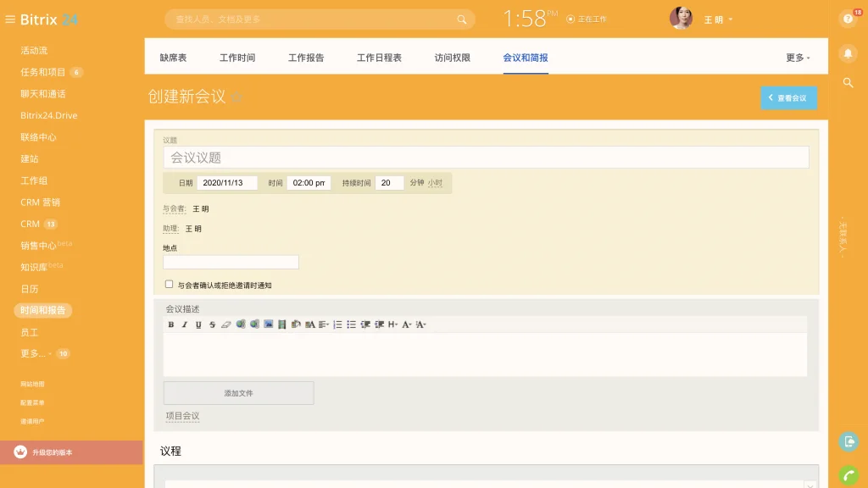This screenshot has width=868, height=488.
Task: Switch to 工作时间 tab
Action: (237, 58)
